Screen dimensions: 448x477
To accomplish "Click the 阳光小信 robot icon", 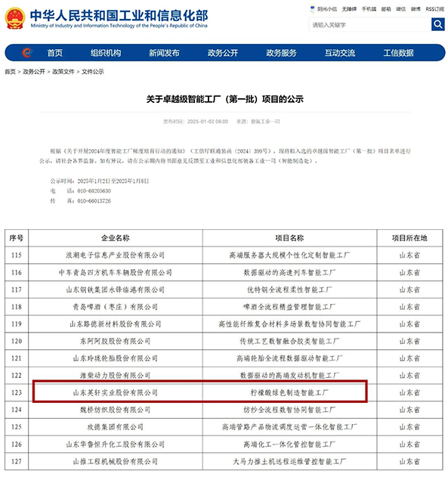I will pos(313,9).
